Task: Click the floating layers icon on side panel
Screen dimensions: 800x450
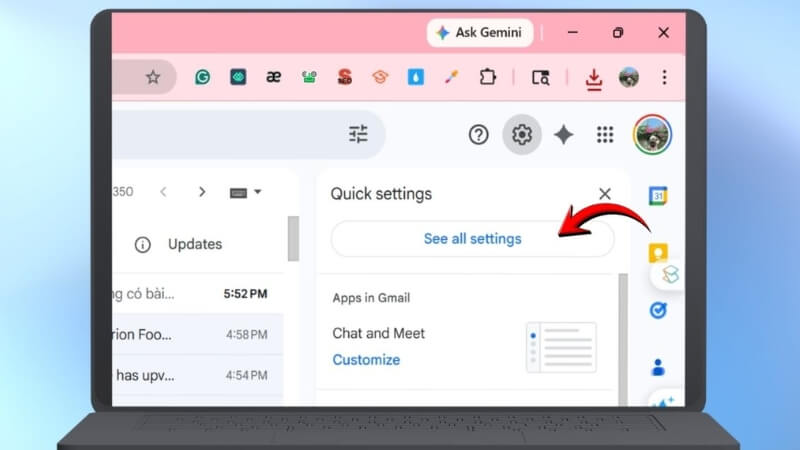Action: click(x=670, y=275)
